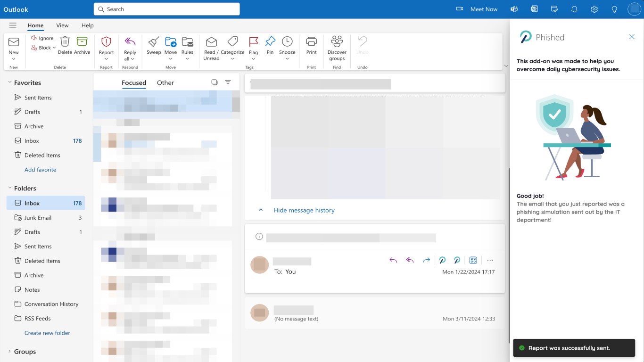Switch to the Home ribbon tab
This screenshot has width=644, height=362.
35,25
